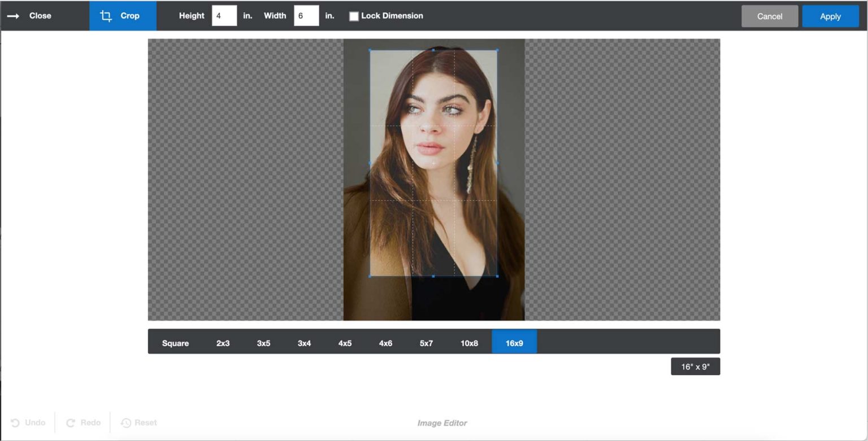Click the Undo icon
The height and width of the screenshot is (441, 868).
[16, 422]
